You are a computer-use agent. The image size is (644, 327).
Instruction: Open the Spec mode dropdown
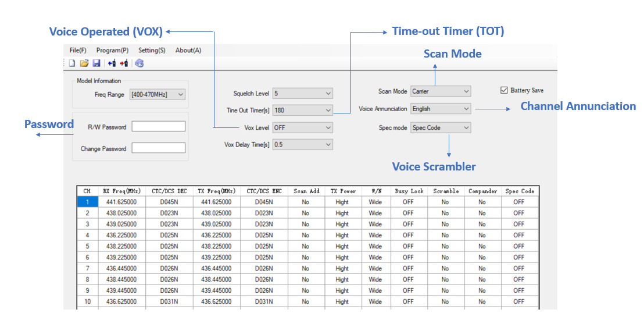tap(440, 127)
